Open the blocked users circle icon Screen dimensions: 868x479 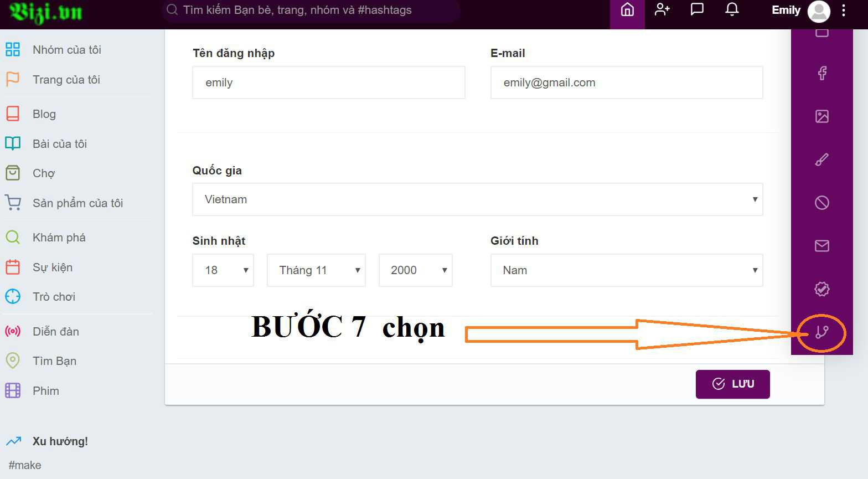(822, 203)
